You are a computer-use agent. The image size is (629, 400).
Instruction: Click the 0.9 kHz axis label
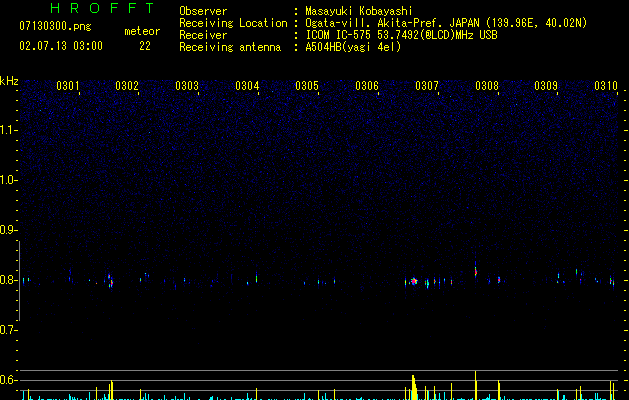(x=8, y=230)
